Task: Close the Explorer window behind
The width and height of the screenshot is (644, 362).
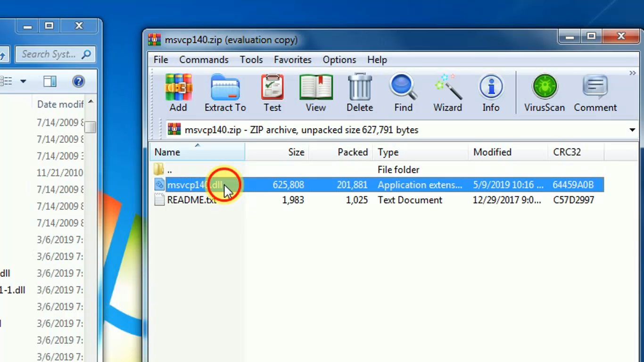Action: [79, 26]
